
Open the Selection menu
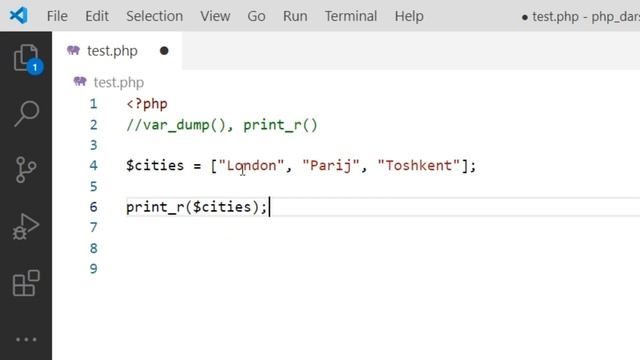coord(155,16)
